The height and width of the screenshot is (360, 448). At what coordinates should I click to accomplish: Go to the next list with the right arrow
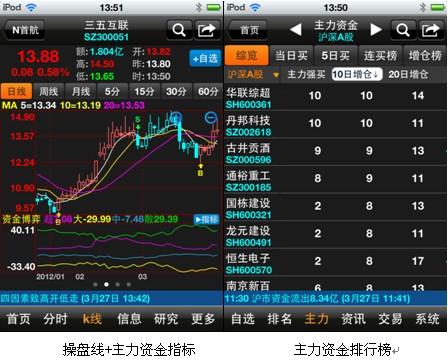[376, 30]
